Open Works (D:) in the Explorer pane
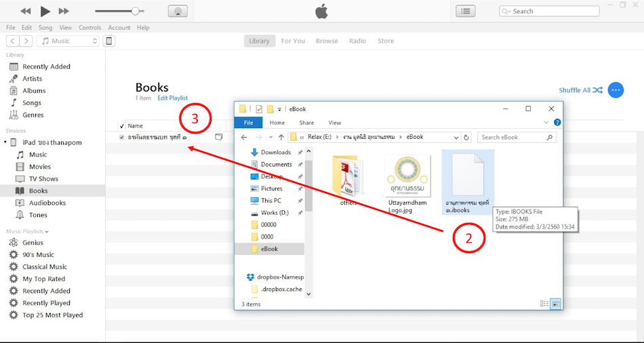 (x=275, y=212)
